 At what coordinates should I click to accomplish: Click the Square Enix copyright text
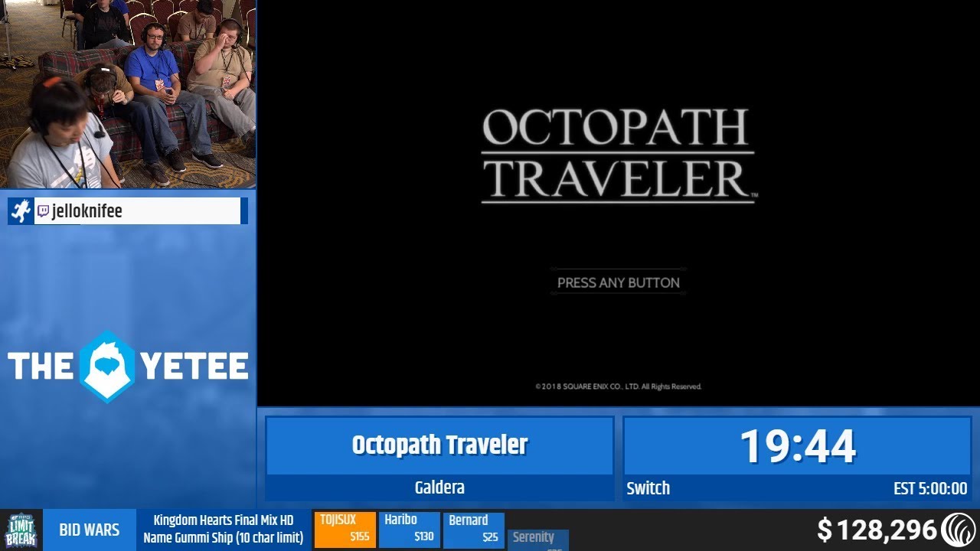pyautogui.click(x=618, y=386)
